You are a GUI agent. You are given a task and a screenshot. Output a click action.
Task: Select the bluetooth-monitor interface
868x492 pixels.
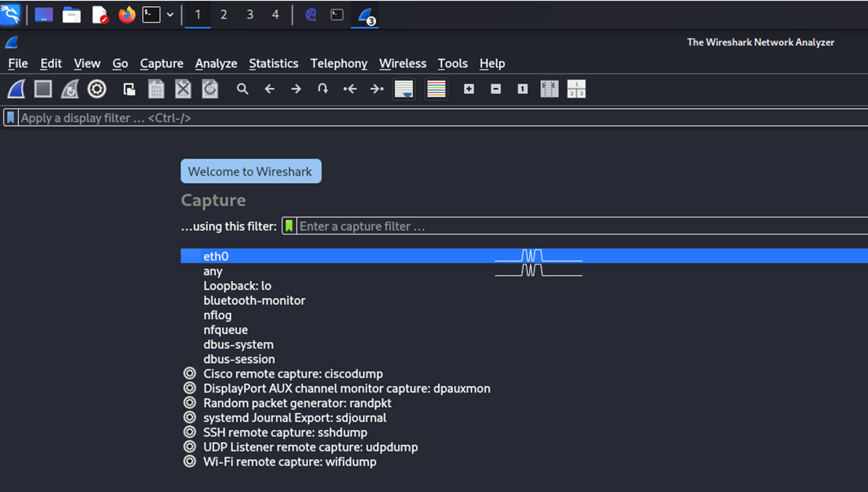524,300
